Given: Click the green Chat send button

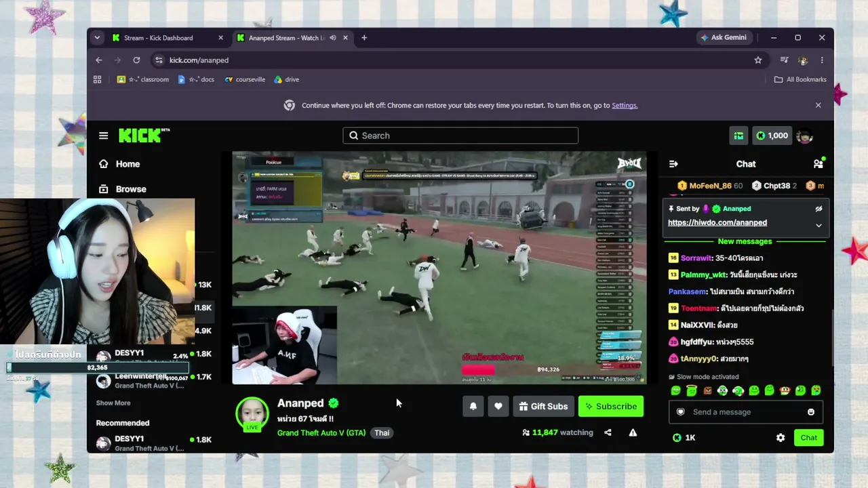Looking at the screenshot, I should (808, 438).
